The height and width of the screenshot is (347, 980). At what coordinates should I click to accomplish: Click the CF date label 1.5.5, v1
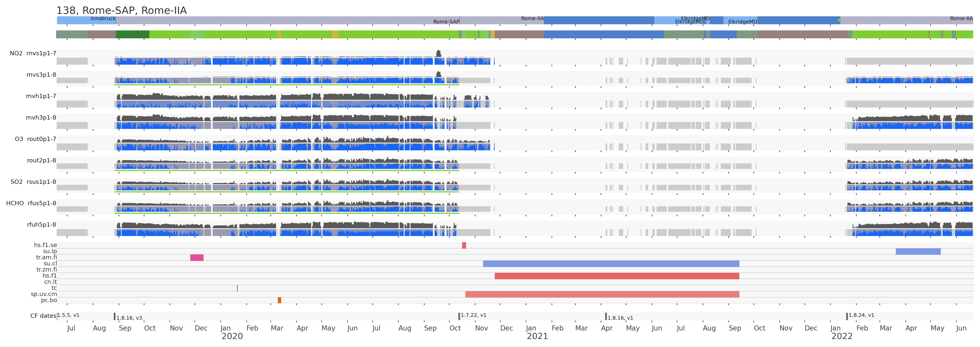tap(68, 315)
